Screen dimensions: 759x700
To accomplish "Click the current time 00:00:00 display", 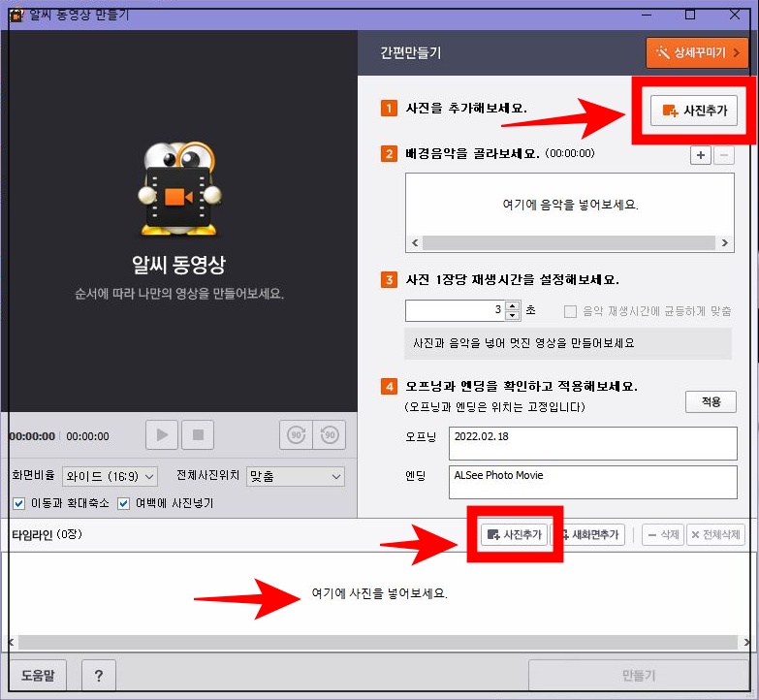I will click(x=32, y=436).
